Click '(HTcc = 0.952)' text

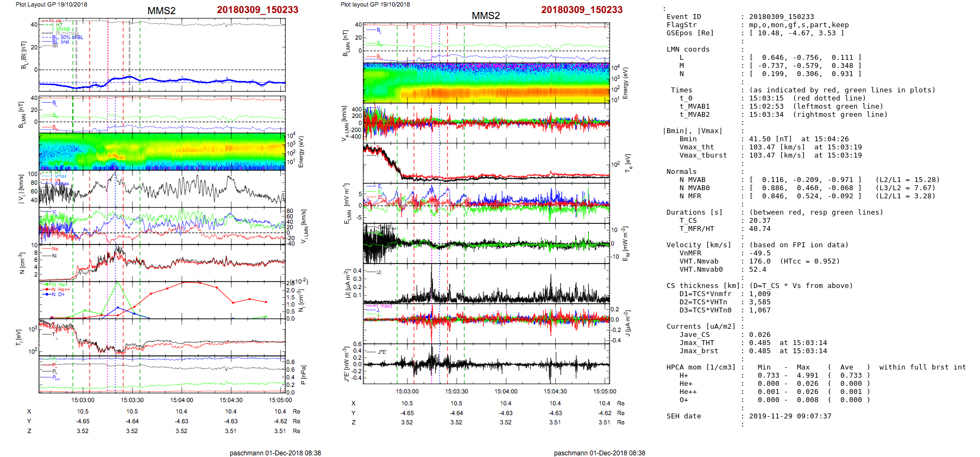(x=809, y=261)
